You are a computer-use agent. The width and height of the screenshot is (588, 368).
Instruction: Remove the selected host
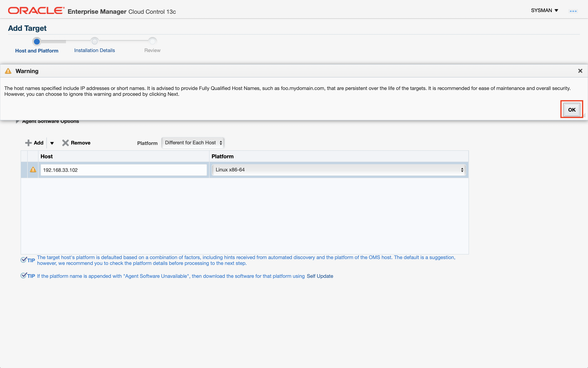tap(76, 143)
